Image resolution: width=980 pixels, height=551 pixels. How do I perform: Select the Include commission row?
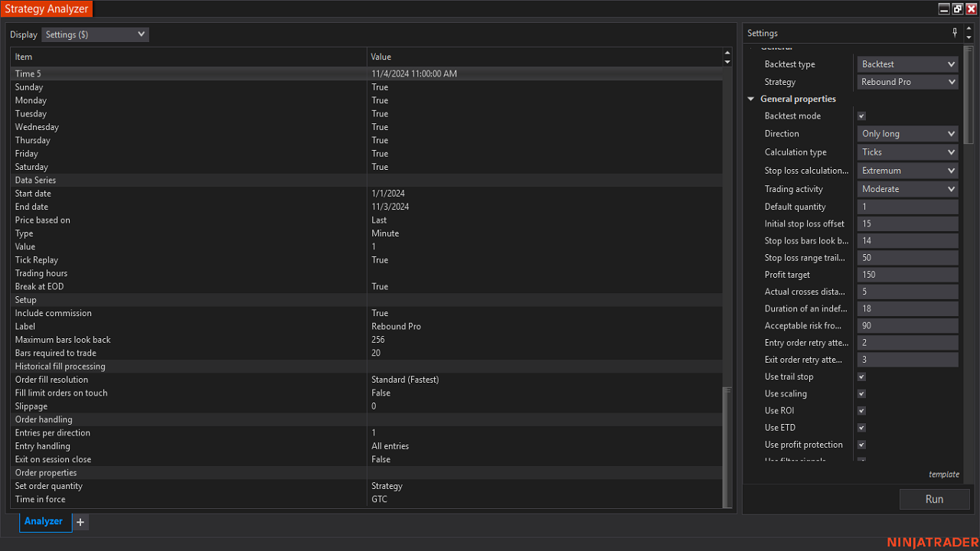[x=367, y=313]
